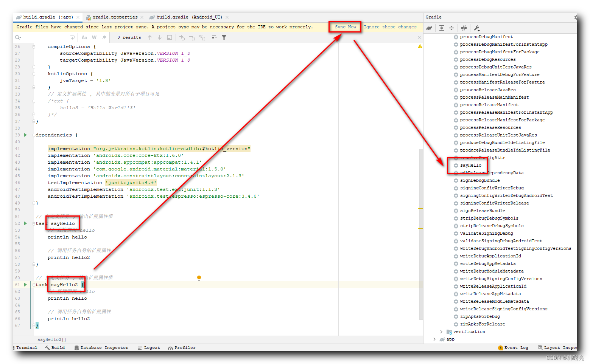Screen dimensions: 590x364
Task: Fold task sayHello block
Action: 34,223
